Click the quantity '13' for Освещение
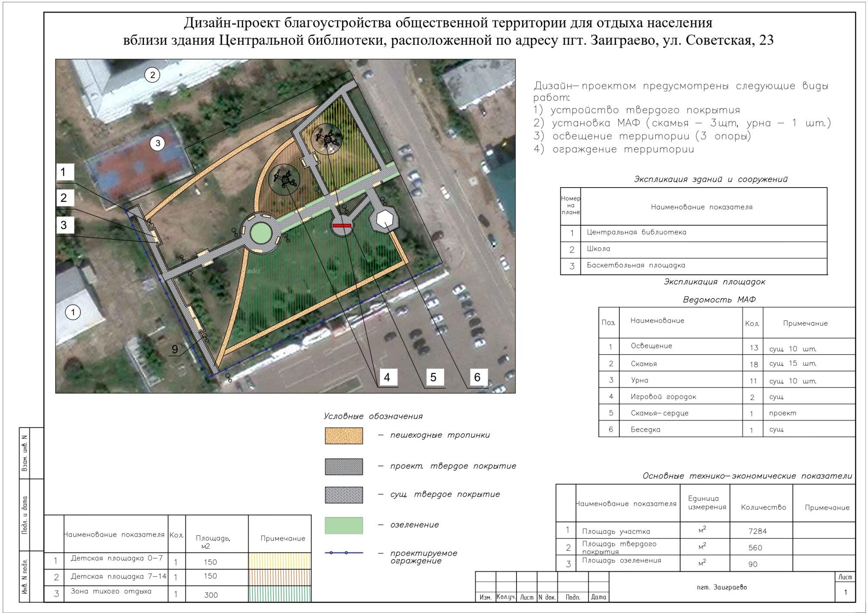The image size is (868, 614). coord(754,348)
